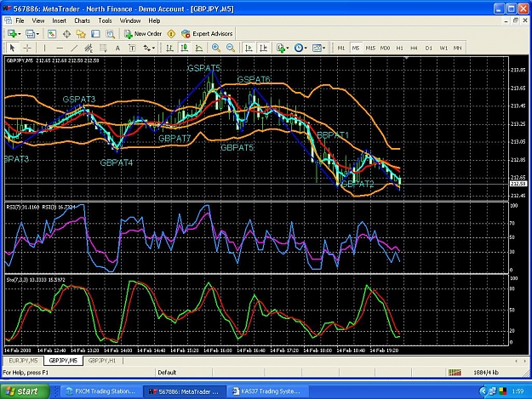Select the M5 timeframe button
Screen dimensions: 532x399
(356, 48)
